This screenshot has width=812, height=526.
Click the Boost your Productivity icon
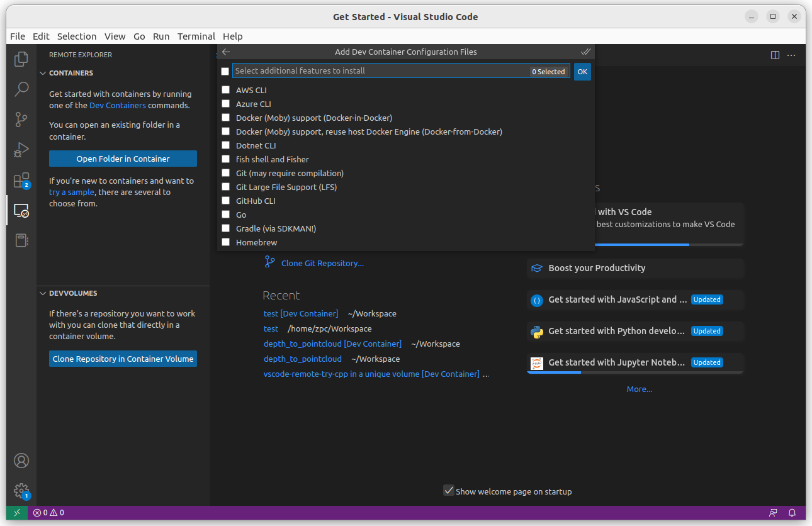[x=536, y=268]
